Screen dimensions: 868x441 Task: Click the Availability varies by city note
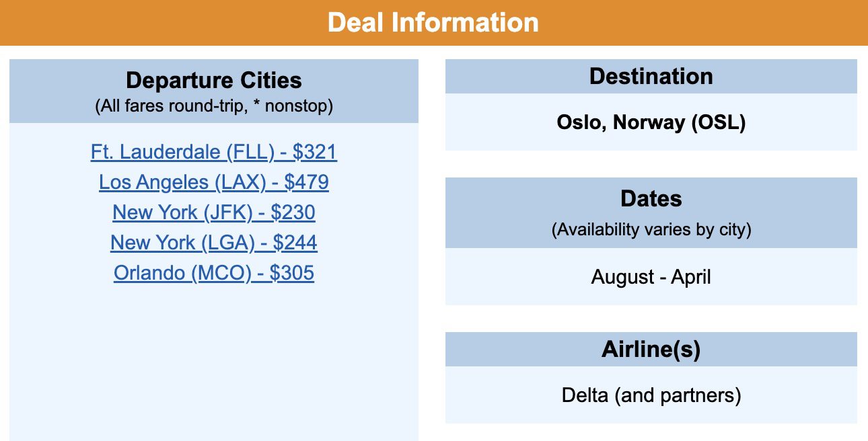click(652, 229)
